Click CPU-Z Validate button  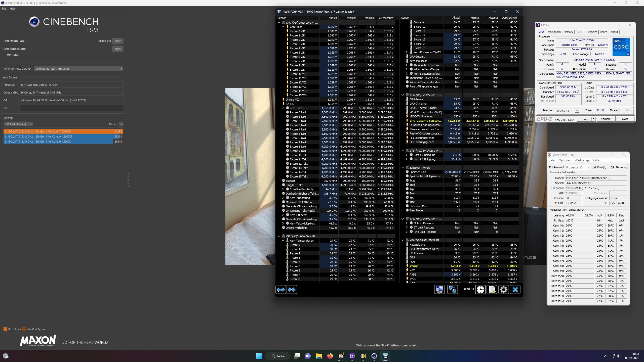coord(606,119)
